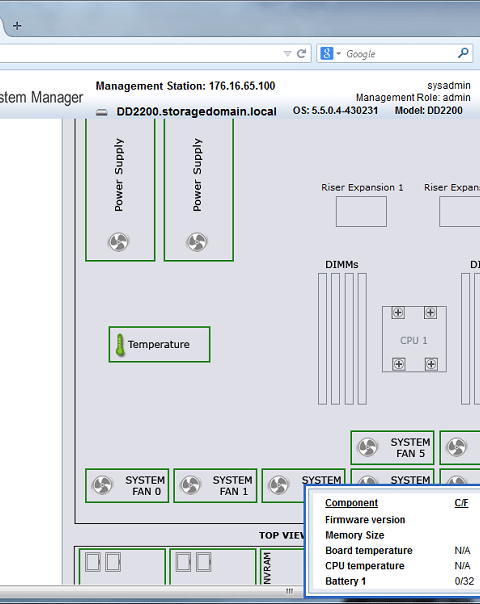Click fan icon left of the popup
480x604 pixels.
279,485
